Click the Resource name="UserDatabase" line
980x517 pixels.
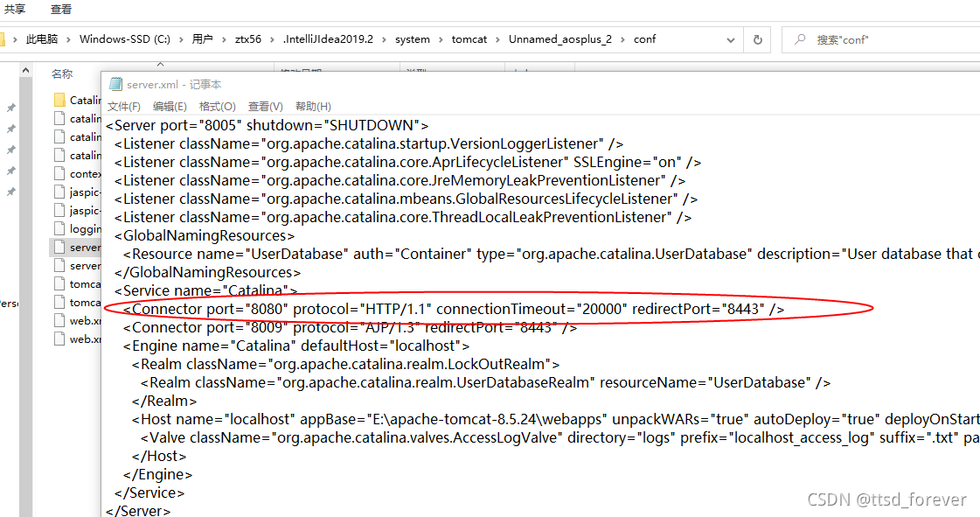pos(552,254)
